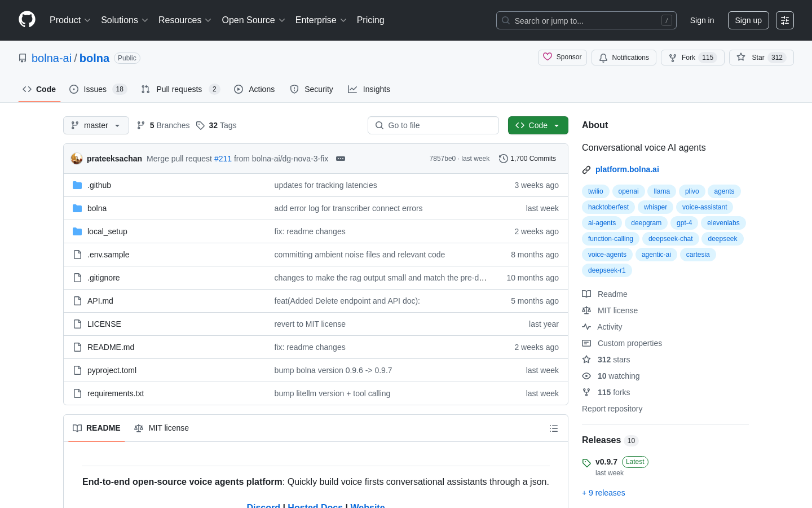Open Activity in the About sidebar

[x=602, y=327]
